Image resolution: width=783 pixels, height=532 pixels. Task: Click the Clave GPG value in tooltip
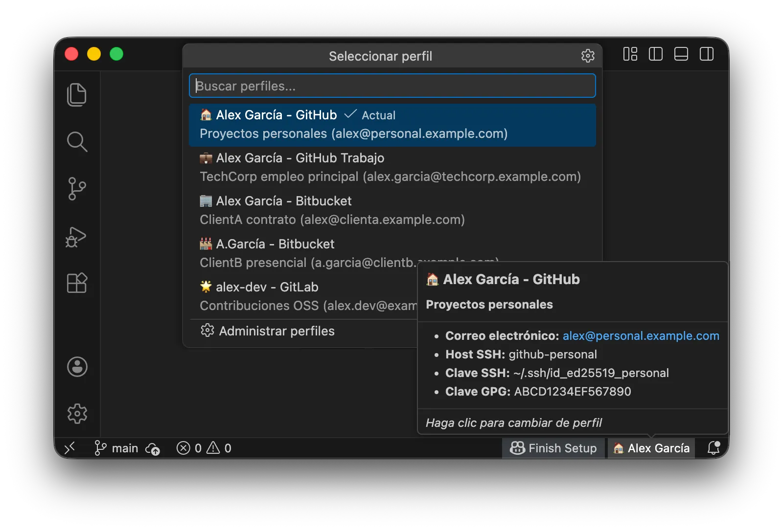(x=573, y=392)
